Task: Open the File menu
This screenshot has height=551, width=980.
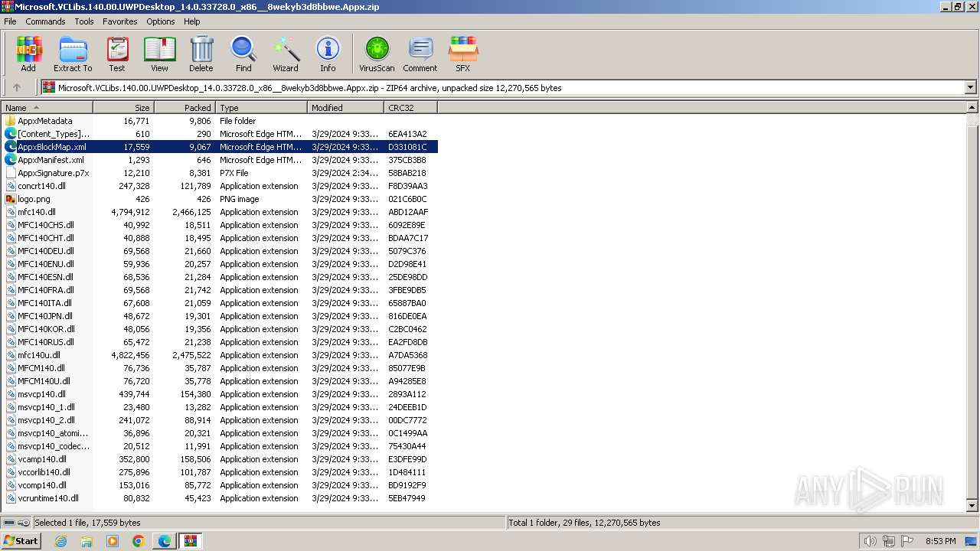Action: pos(10,21)
